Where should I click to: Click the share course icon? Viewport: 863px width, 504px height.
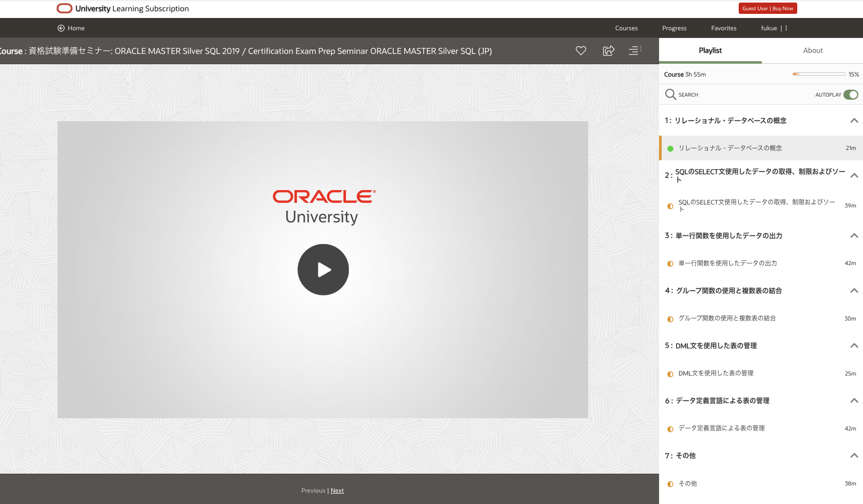(x=608, y=50)
